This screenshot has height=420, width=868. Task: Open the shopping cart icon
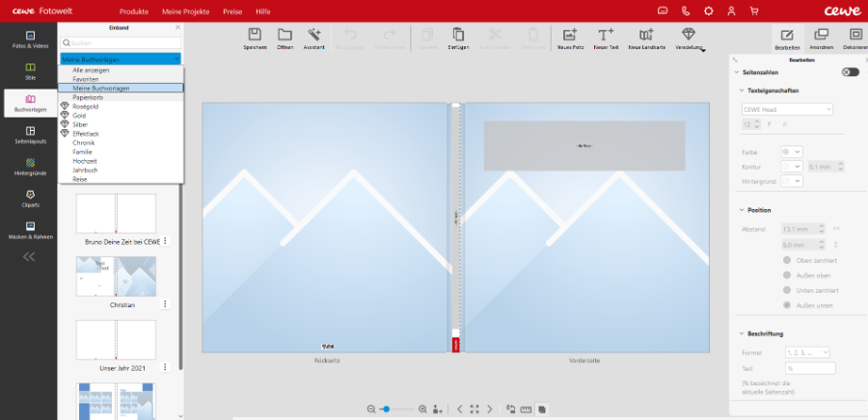tap(753, 11)
